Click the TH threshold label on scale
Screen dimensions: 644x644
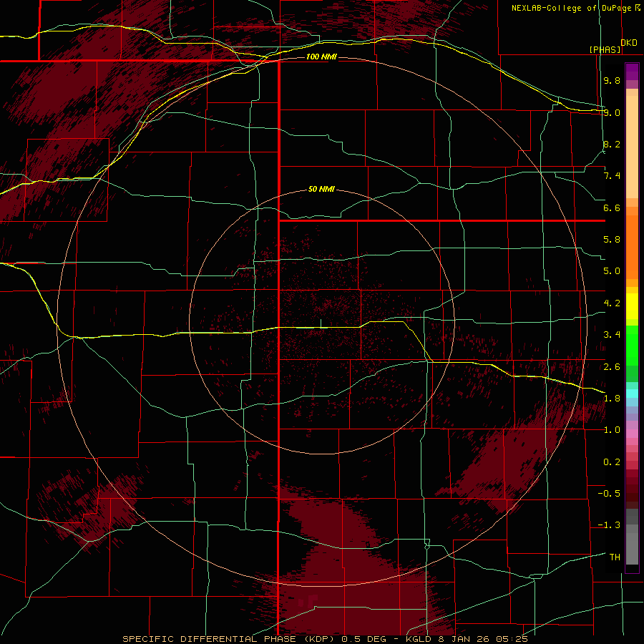coord(615,557)
